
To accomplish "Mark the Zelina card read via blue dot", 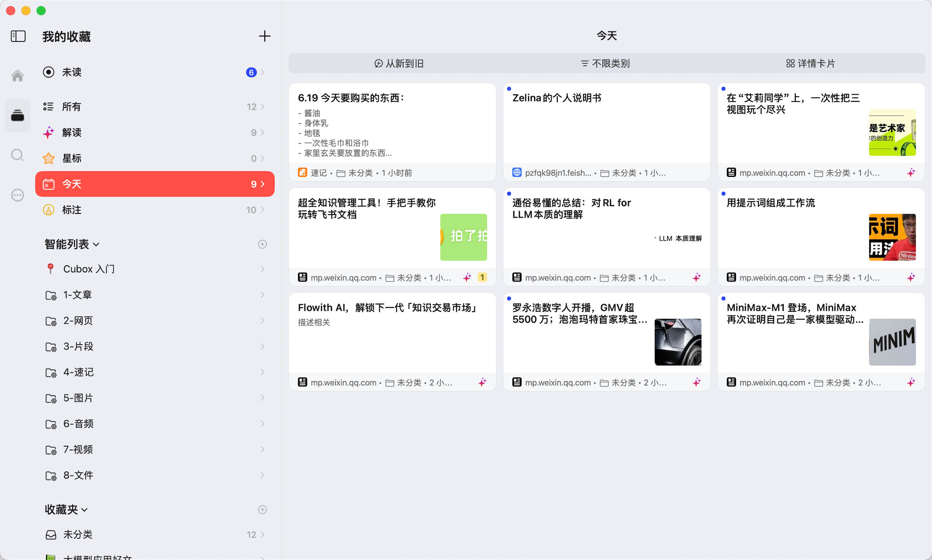I will click(509, 89).
